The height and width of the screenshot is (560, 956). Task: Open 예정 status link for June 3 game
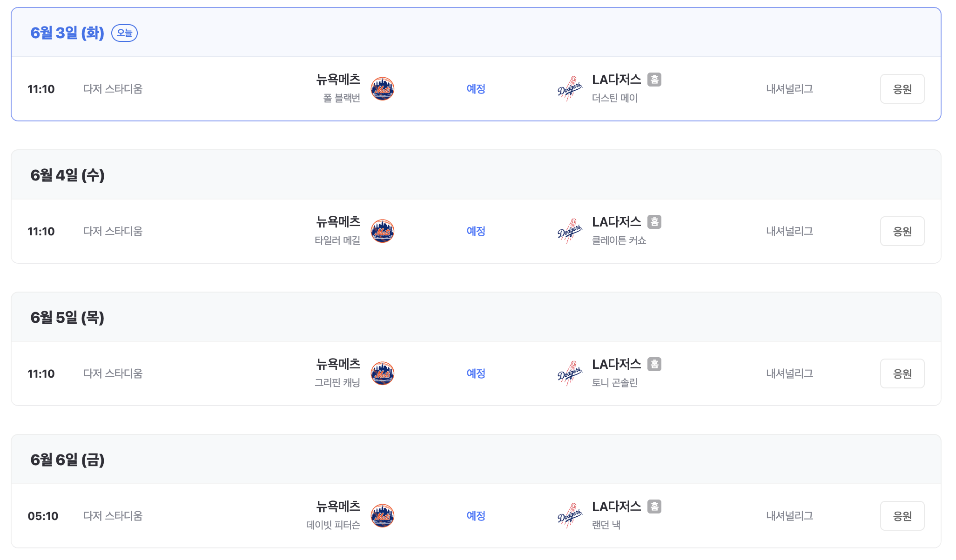tap(476, 89)
